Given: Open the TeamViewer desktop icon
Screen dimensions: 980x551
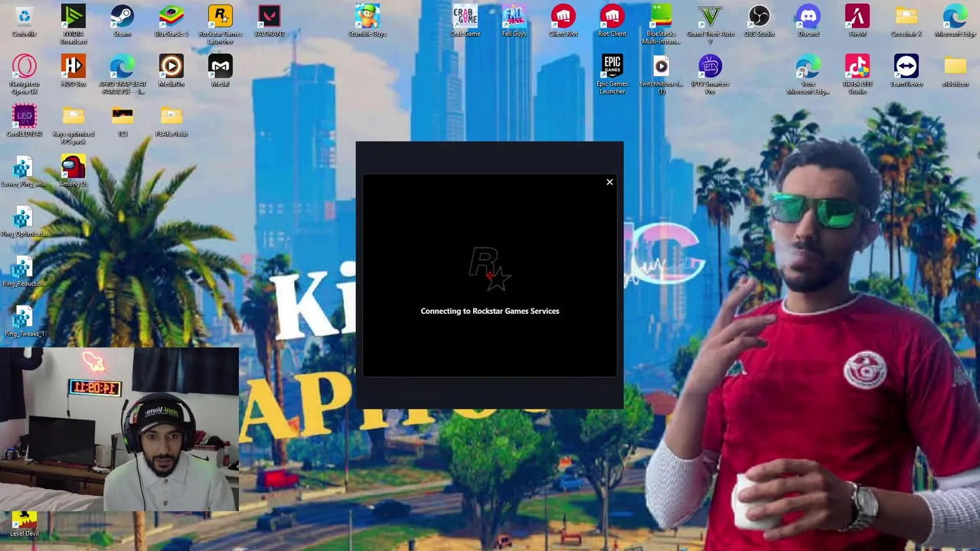Looking at the screenshot, I should pos(906,71).
